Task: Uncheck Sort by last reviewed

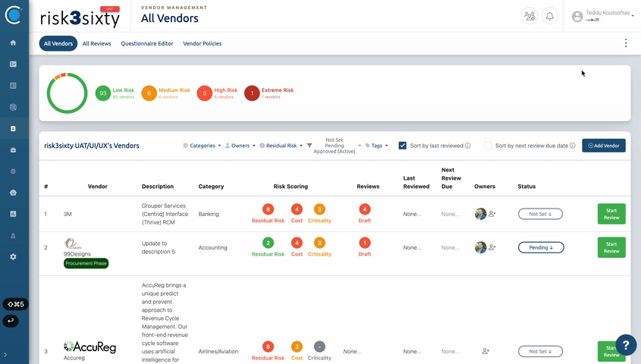Action: coord(403,146)
